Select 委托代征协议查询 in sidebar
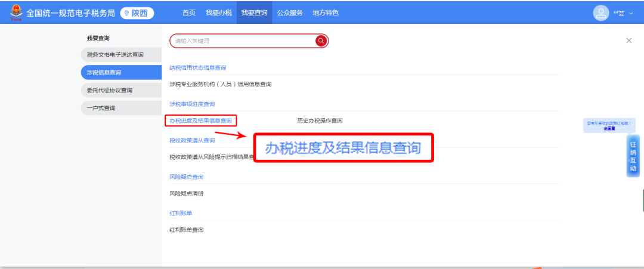 (122, 90)
